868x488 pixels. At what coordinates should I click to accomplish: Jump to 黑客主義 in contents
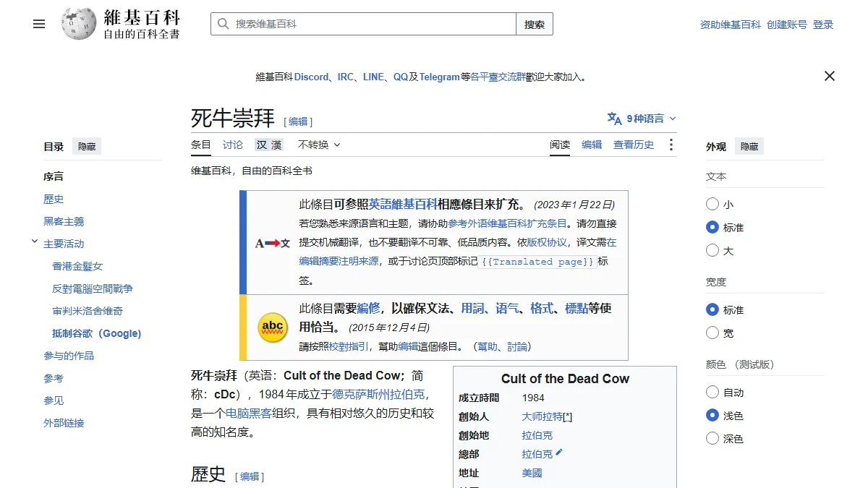[64, 221]
